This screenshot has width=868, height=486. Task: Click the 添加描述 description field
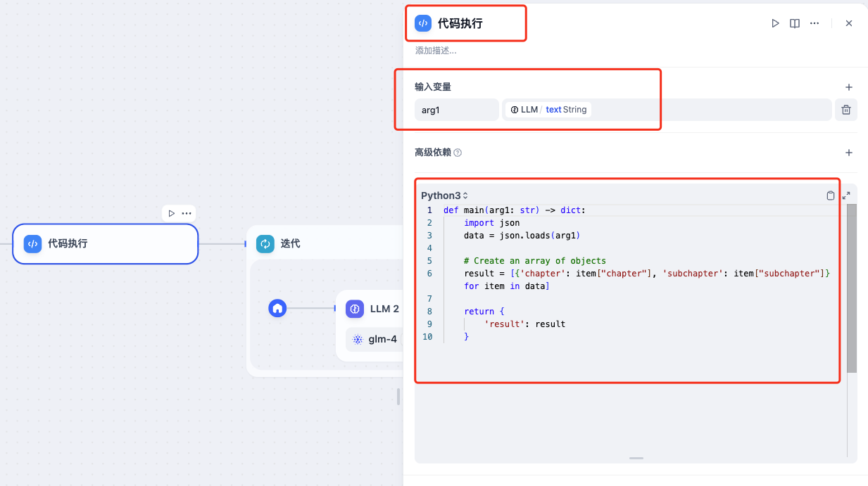[x=436, y=51]
